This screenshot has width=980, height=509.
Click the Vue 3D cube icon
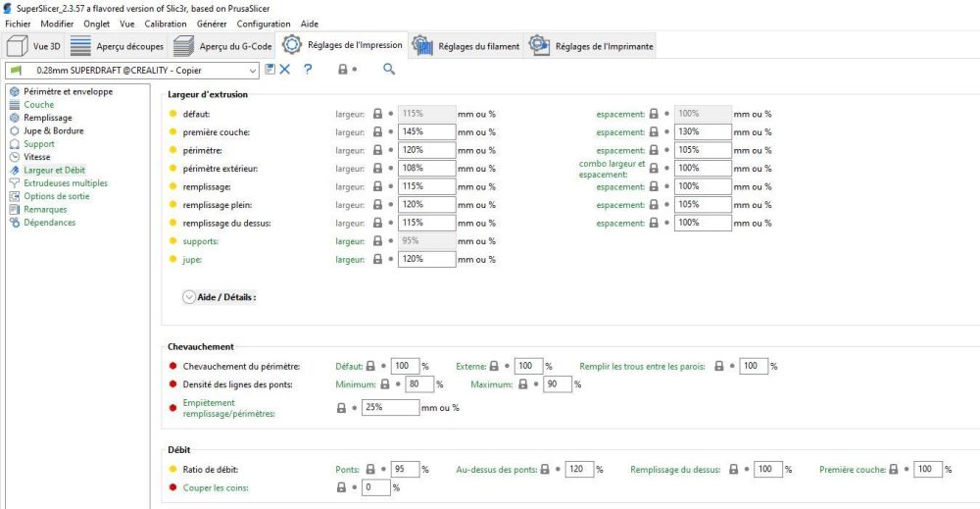[x=18, y=46]
